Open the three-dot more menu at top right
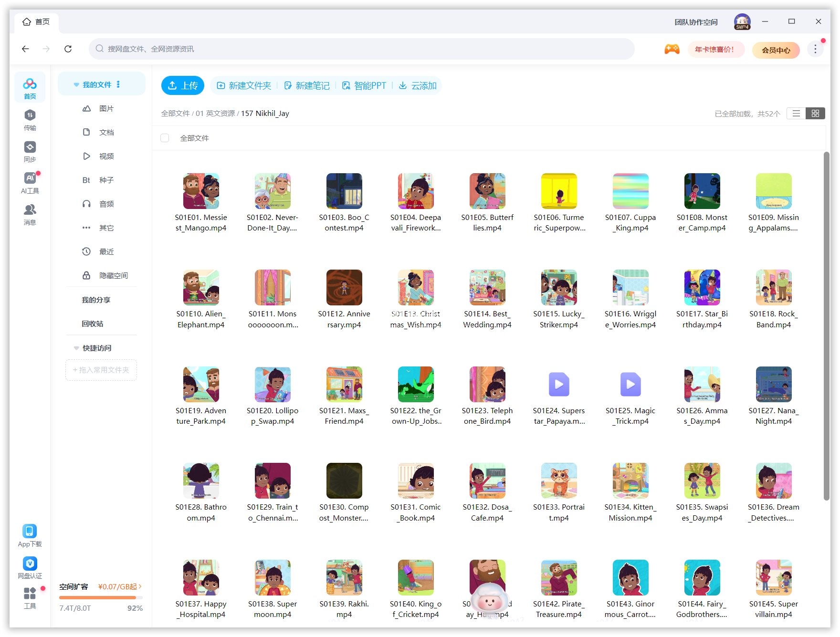The height and width of the screenshot is (637, 840). pos(815,49)
